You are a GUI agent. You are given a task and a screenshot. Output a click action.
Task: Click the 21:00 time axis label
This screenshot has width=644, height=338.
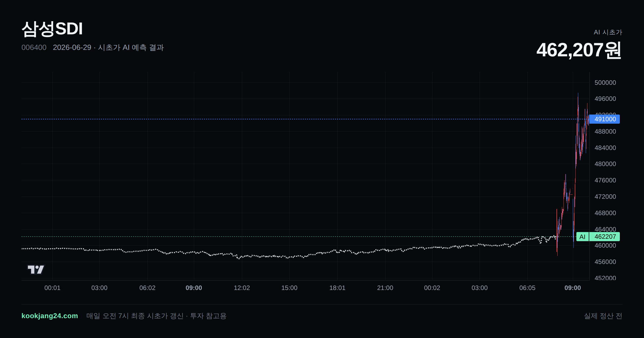click(x=385, y=288)
